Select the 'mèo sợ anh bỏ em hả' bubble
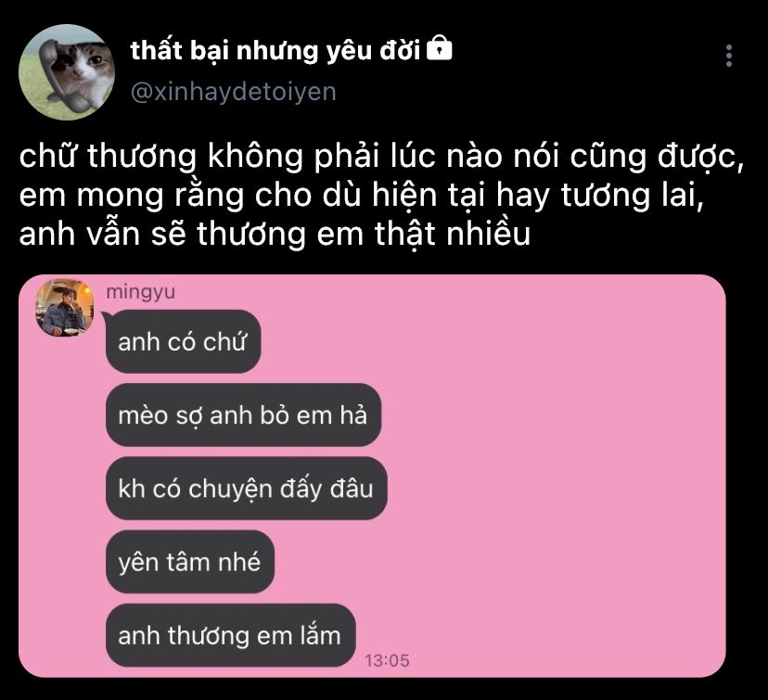 click(243, 415)
